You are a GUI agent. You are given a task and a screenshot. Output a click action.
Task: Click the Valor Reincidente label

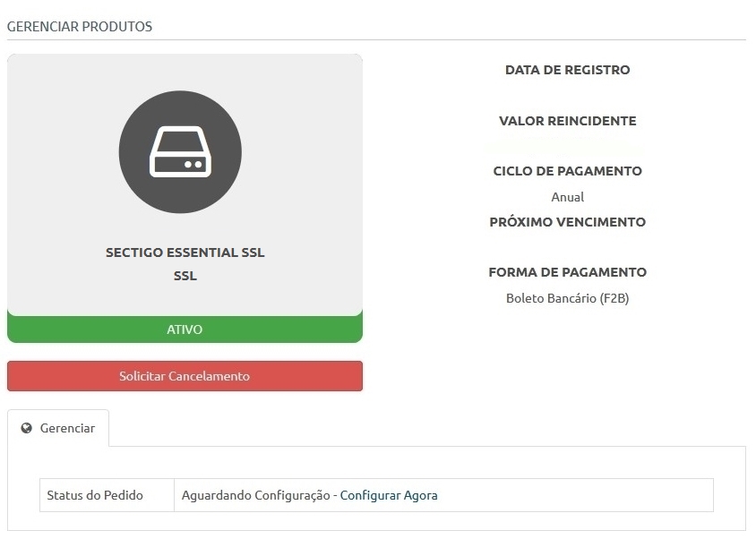pos(568,121)
